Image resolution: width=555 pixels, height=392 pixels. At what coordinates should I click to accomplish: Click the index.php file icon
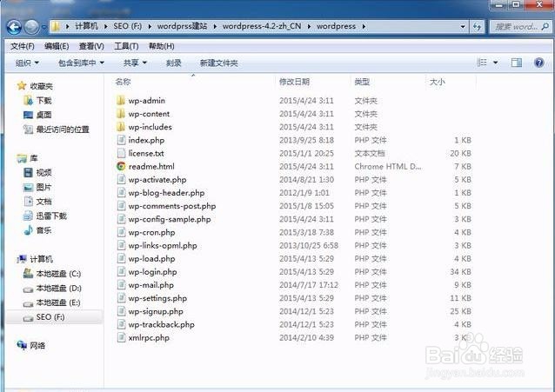coord(121,140)
